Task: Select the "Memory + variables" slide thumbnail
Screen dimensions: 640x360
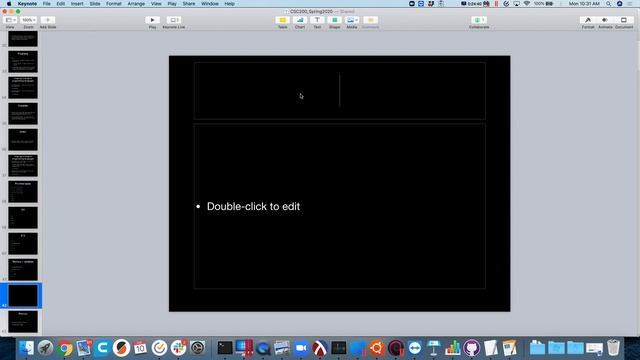Action: pos(23,269)
